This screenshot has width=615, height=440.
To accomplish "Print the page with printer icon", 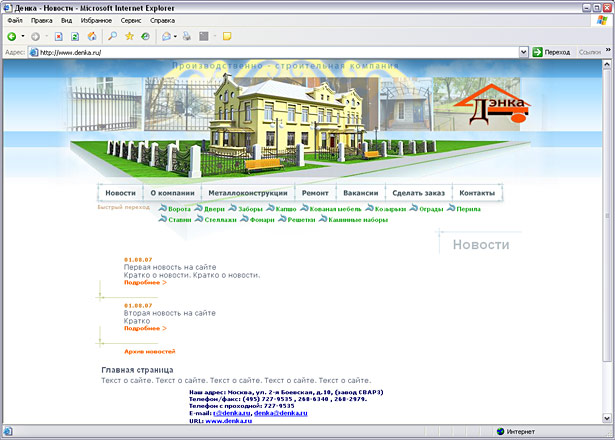I will (x=187, y=36).
